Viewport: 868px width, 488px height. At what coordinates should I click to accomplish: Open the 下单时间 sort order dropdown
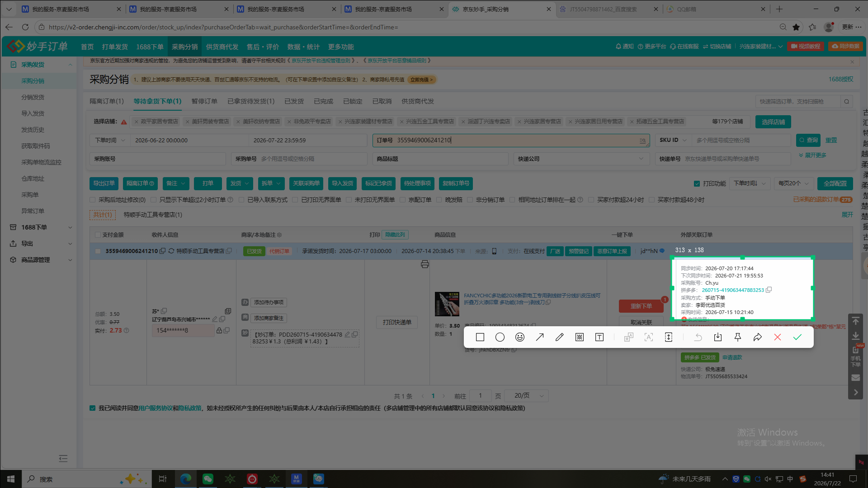pyautogui.click(x=749, y=183)
